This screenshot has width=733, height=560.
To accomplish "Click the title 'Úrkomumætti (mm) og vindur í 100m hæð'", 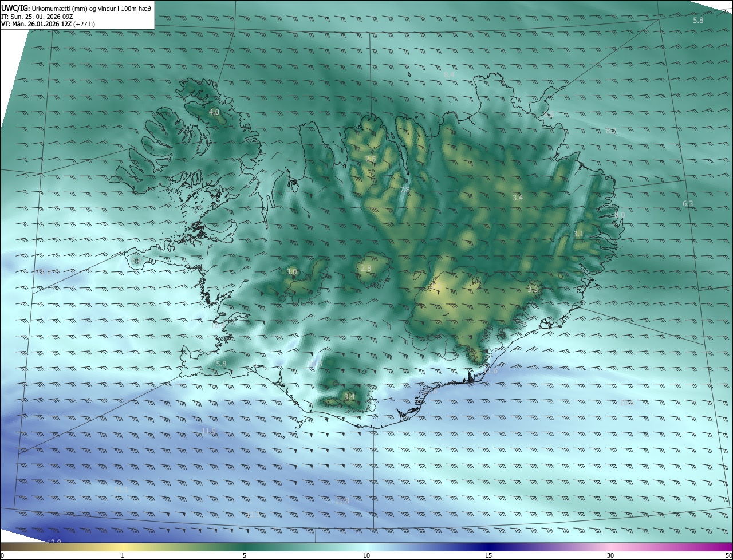I will (x=91, y=7).
